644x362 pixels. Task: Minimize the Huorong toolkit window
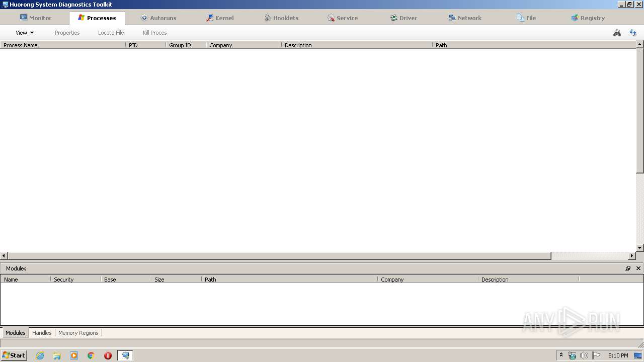(621, 5)
